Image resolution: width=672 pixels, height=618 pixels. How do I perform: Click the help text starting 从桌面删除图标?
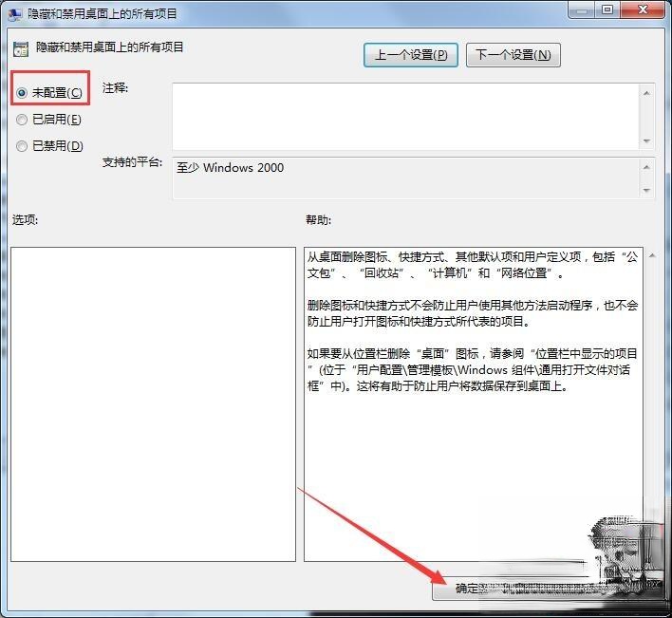473,265
